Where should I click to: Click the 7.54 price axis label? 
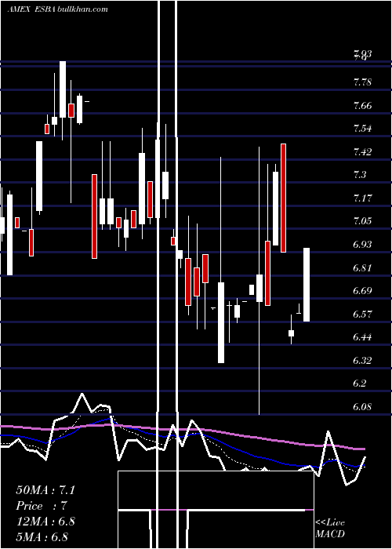[362, 128]
